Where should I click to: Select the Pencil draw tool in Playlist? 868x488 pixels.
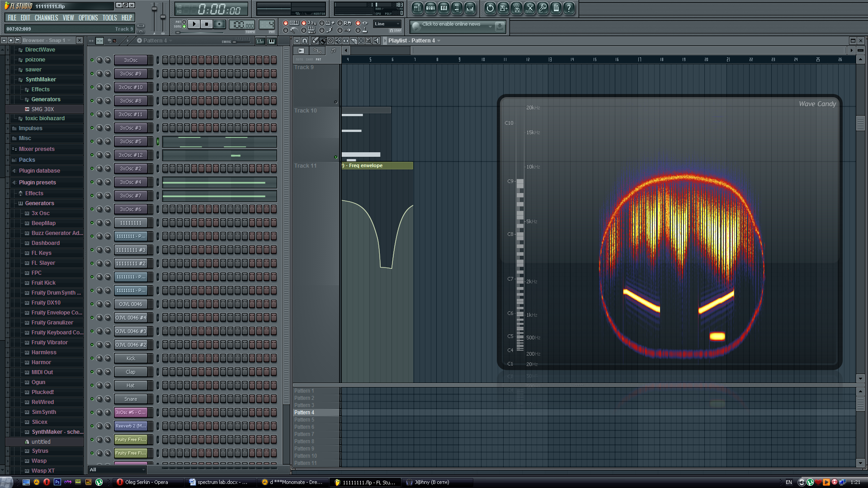pyautogui.click(x=315, y=41)
